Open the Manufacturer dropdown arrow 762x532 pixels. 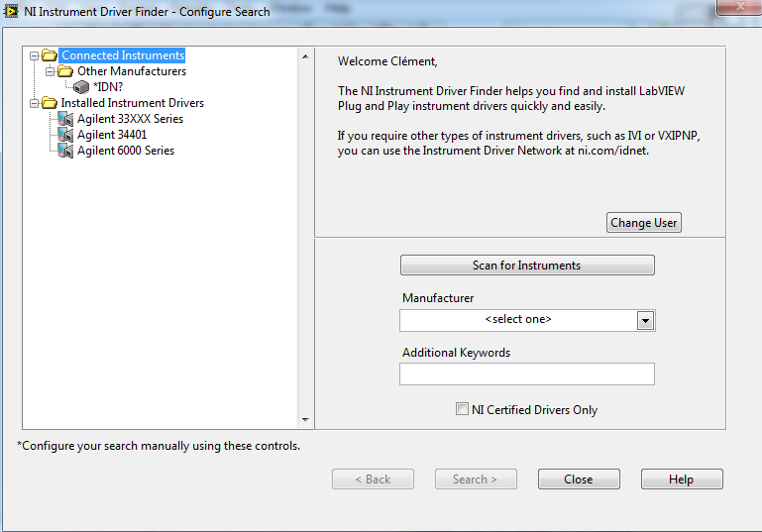click(x=645, y=321)
